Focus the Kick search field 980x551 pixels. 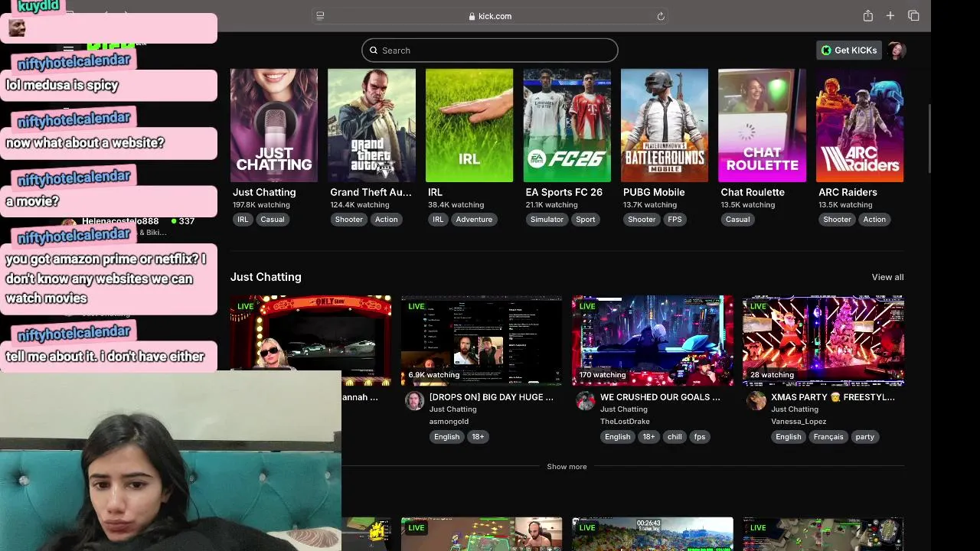(490, 51)
